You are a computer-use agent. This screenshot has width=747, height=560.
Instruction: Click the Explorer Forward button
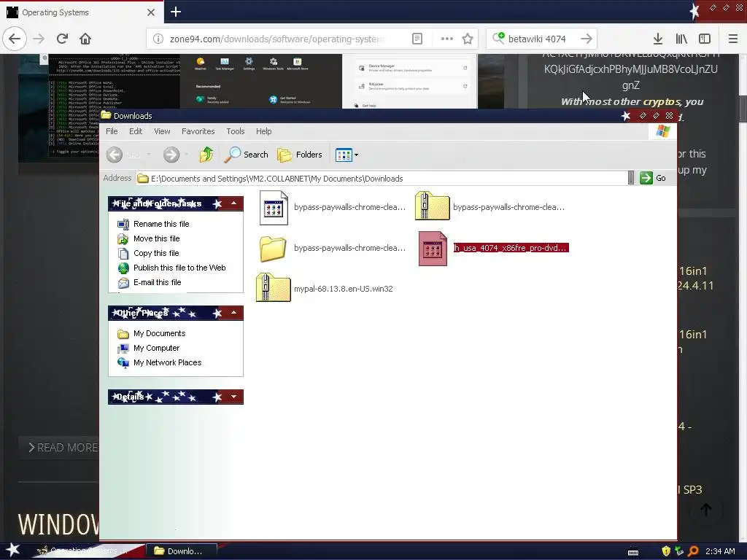coord(171,155)
